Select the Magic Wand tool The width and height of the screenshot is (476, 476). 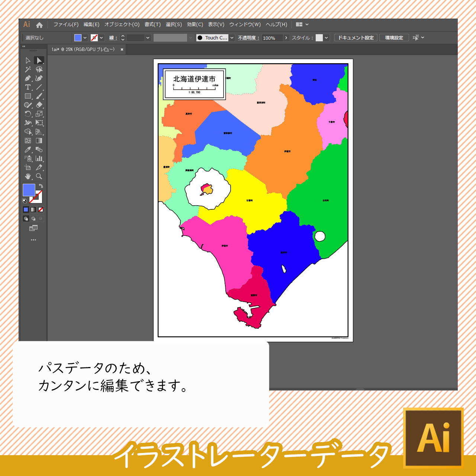coord(28,69)
